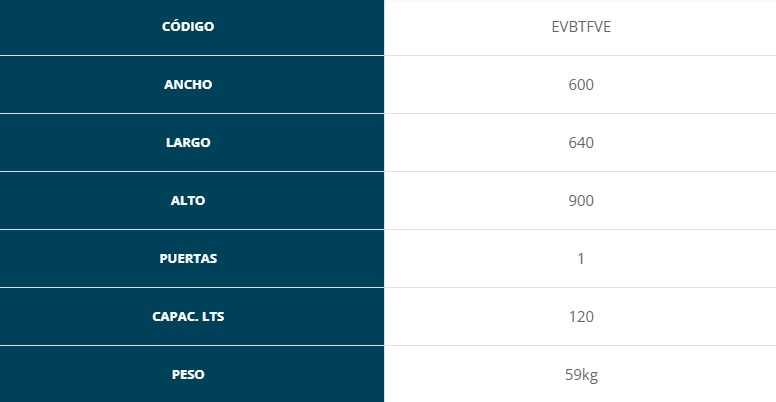Select the 640 length value
This screenshot has width=776, height=402.
coord(581,143)
